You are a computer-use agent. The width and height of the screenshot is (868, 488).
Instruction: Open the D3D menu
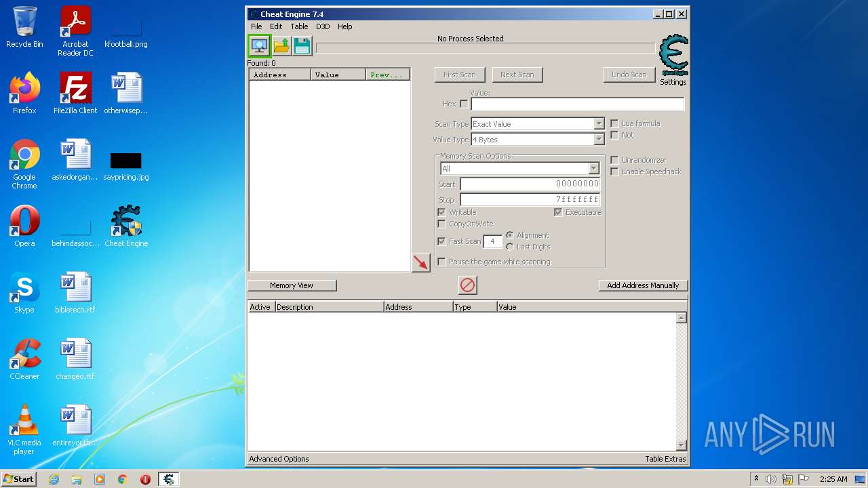pyautogui.click(x=323, y=26)
